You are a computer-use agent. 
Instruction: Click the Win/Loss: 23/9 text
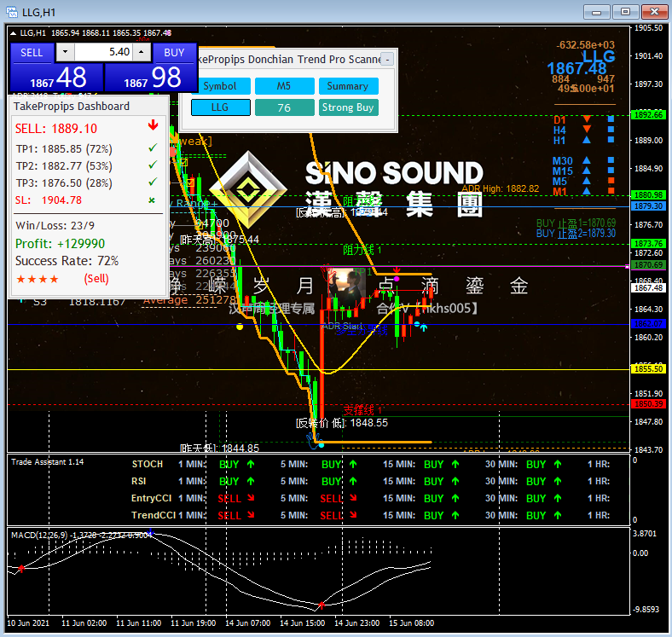tap(55, 225)
